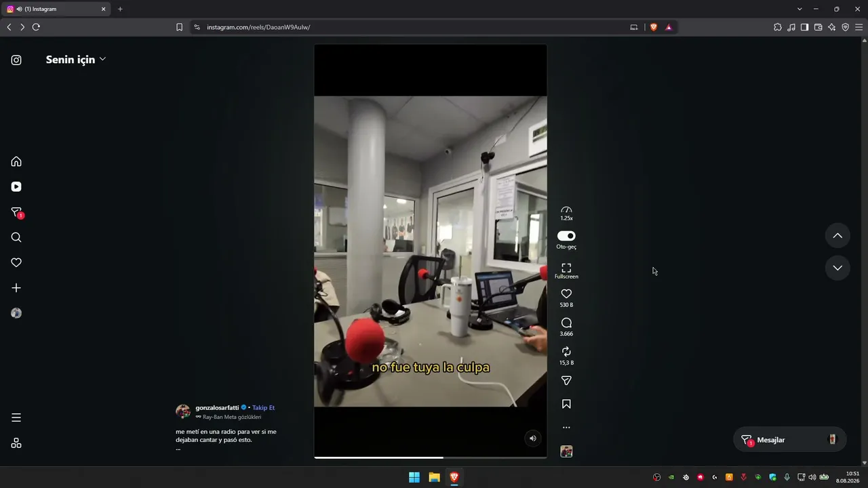The width and height of the screenshot is (868, 488).
Task: Save the reel with the bookmark icon
Action: pyautogui.click(x=566, y=404)
